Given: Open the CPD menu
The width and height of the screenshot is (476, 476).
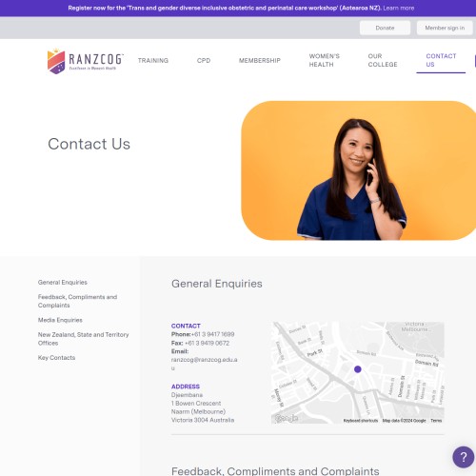Looking at the screenshot, I should click(204, 60).
